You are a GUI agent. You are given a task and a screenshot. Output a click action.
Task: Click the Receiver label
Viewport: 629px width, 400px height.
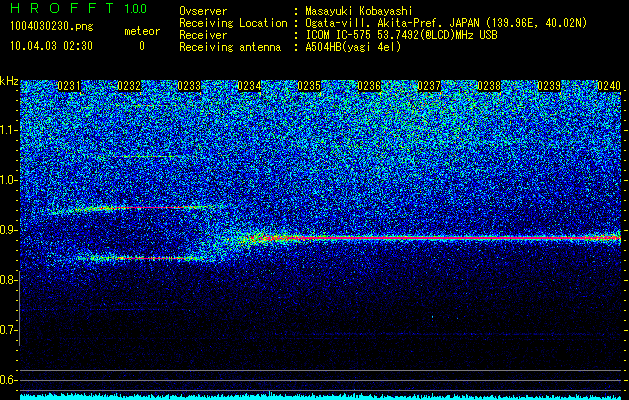point(203,35)
